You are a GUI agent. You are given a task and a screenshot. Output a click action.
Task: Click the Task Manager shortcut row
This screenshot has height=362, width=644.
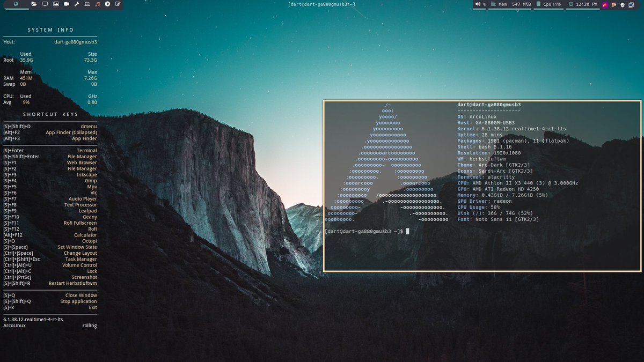[50, 259]
